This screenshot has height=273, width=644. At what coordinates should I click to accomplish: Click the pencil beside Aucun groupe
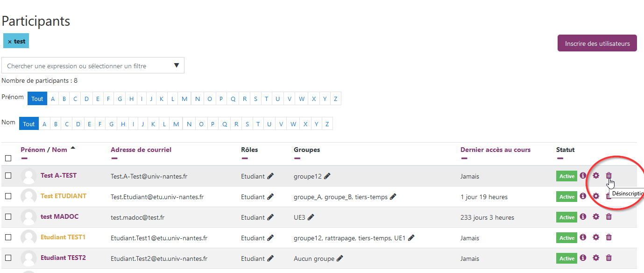340,259
